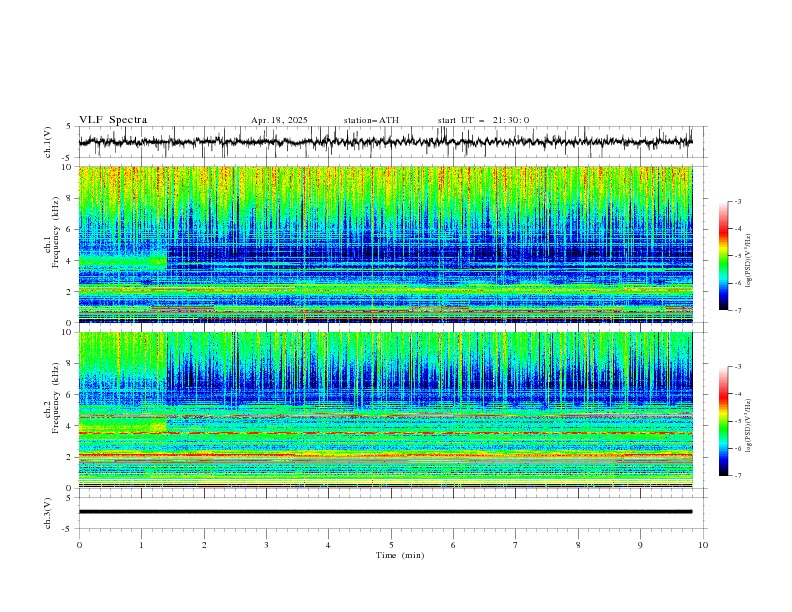Click the green 4 kHz band in ch.1 spectrogram
This screenshot has width=792, height=612.
(123, 261)
